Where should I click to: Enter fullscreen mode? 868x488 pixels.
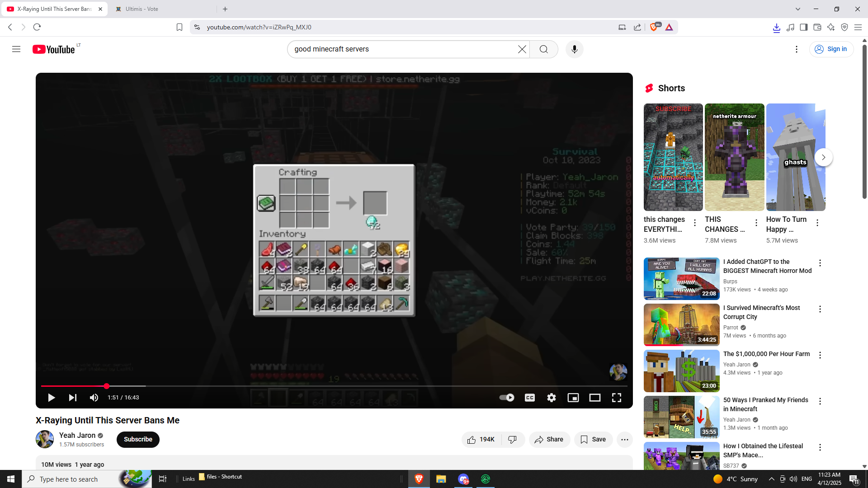616,398
